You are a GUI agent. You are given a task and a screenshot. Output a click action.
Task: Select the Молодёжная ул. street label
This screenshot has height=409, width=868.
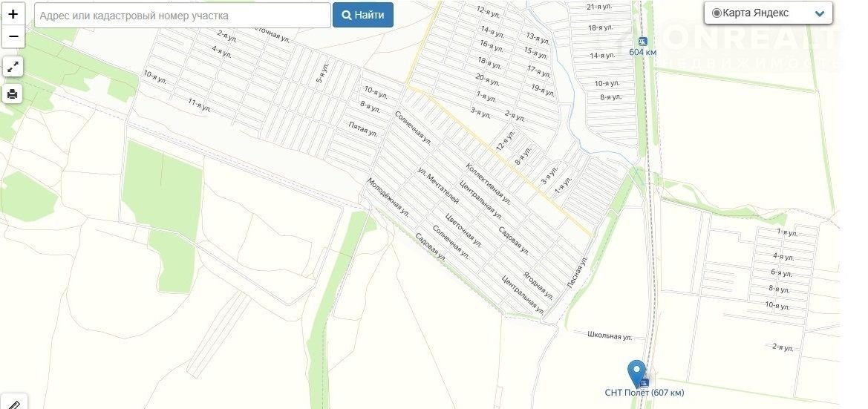click(388, 197)
